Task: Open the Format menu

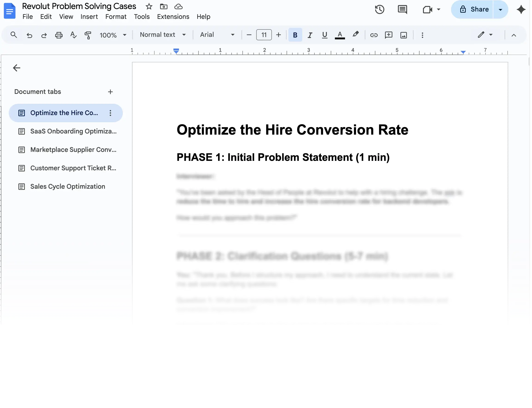Action: (116, 17)
